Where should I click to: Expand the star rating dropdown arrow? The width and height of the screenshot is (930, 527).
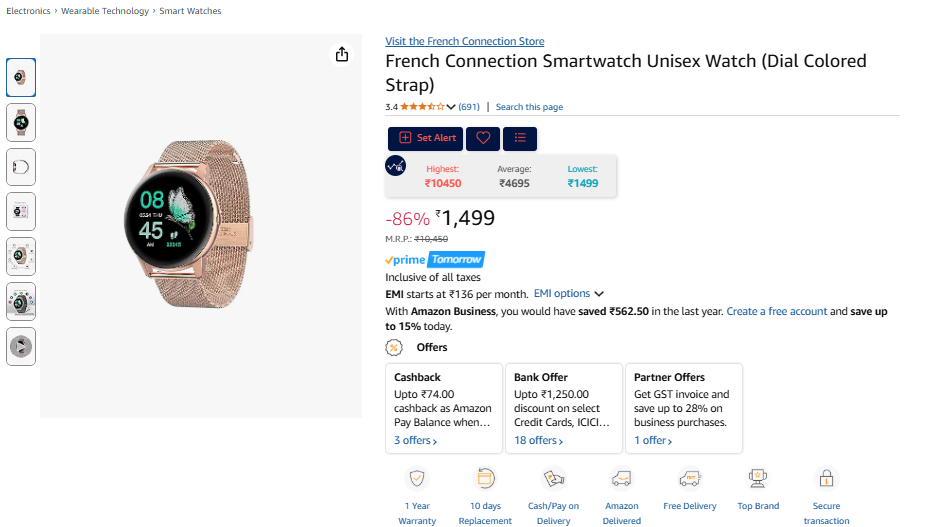(x=451, y=107)
